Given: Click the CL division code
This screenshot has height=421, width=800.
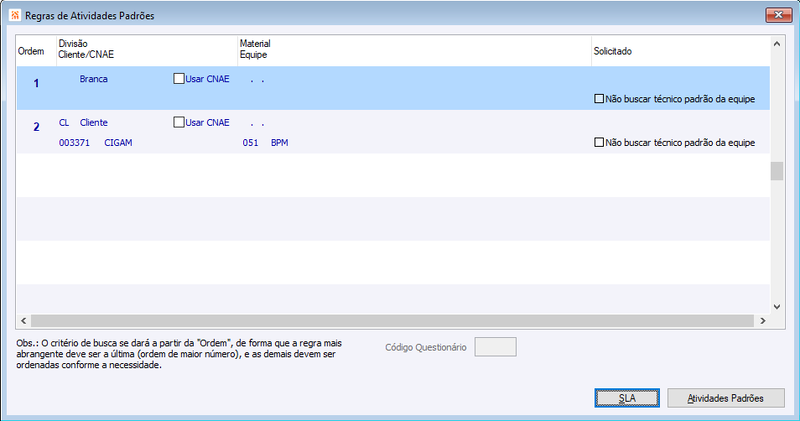Looking at the screenshot, I should pyautogui.click(x=64, y=122).
